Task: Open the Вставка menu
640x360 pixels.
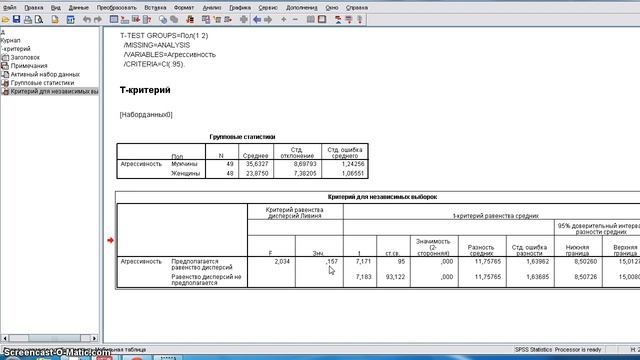Action: (155, 7)
